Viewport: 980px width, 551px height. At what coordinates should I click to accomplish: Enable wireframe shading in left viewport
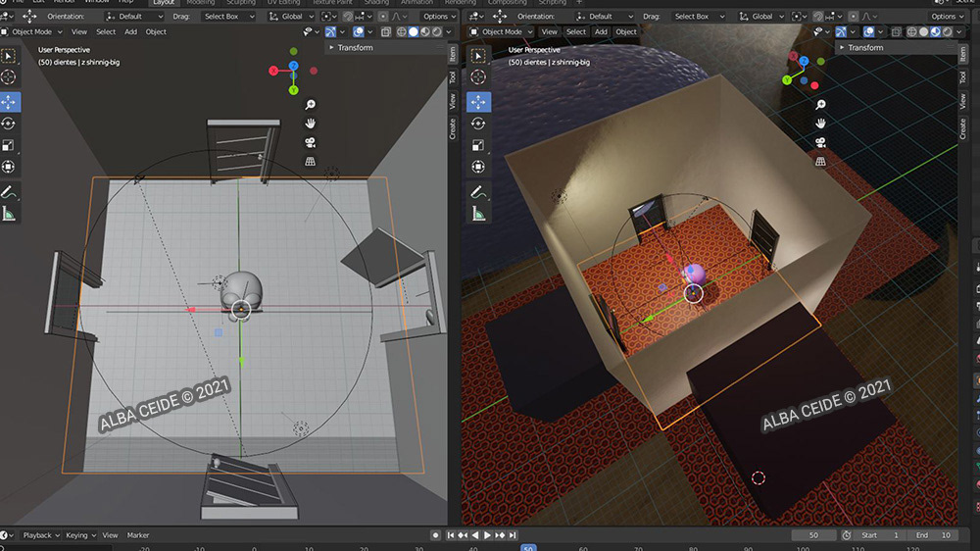(x=401, y=31)
